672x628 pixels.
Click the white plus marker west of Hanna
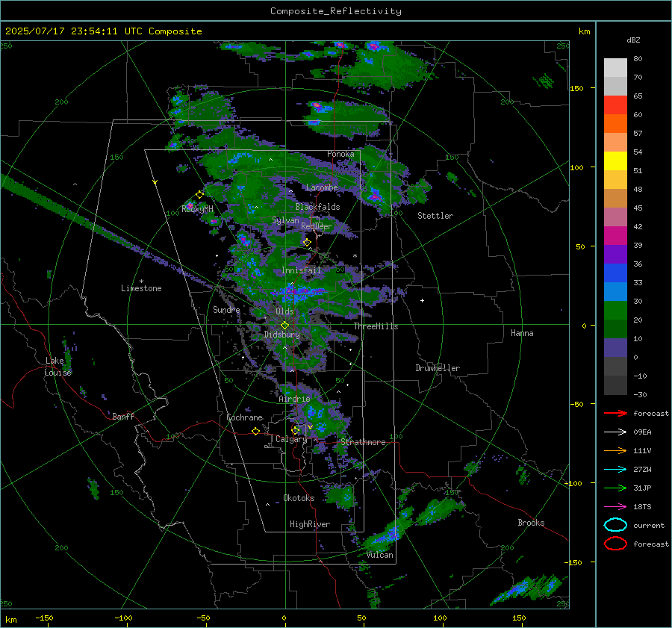click(x=422, y=300)
